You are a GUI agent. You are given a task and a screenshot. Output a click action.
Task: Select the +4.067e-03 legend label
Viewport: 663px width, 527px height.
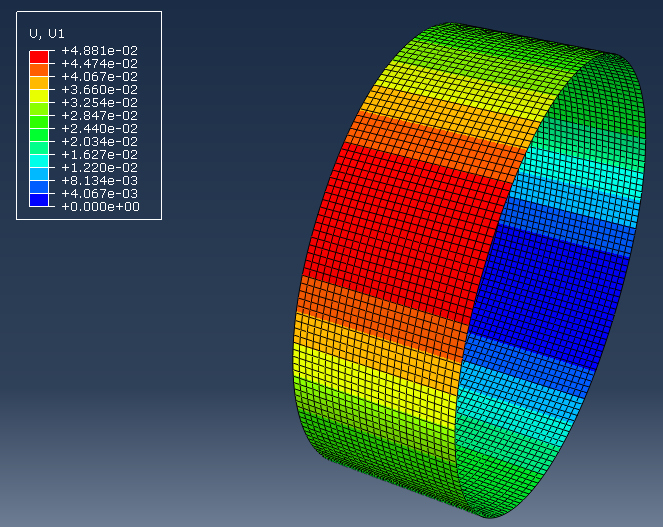click(x=100, y=194)
